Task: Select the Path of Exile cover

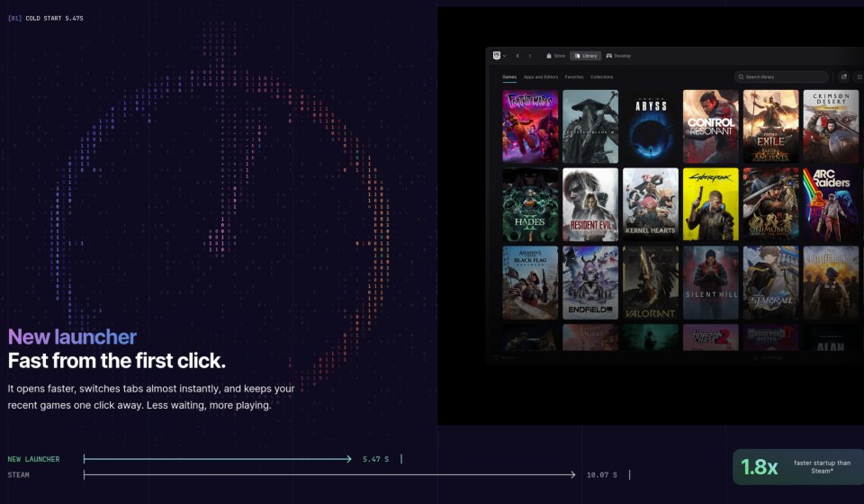Action: point(771,127)
